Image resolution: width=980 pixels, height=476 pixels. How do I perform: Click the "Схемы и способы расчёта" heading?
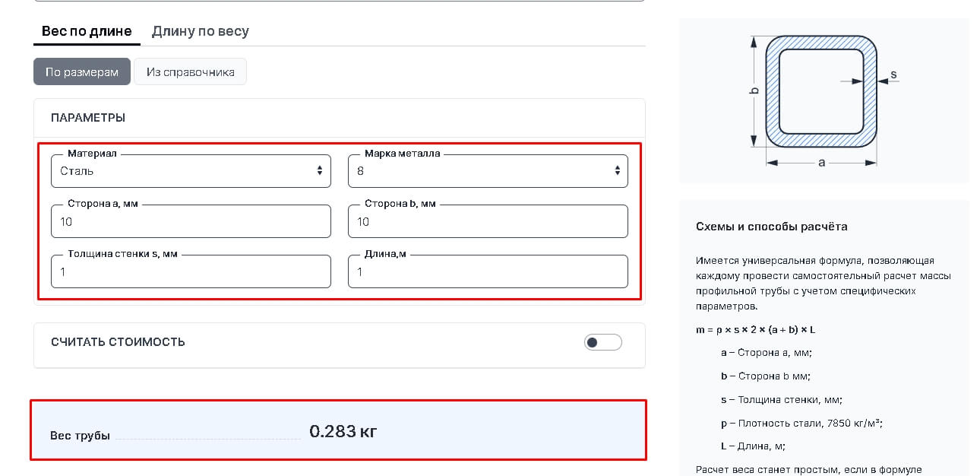[771, 227]
